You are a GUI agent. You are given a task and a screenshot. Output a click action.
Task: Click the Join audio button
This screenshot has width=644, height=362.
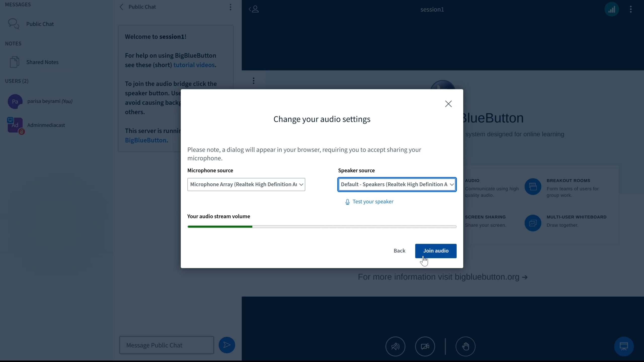coord(435,251)
